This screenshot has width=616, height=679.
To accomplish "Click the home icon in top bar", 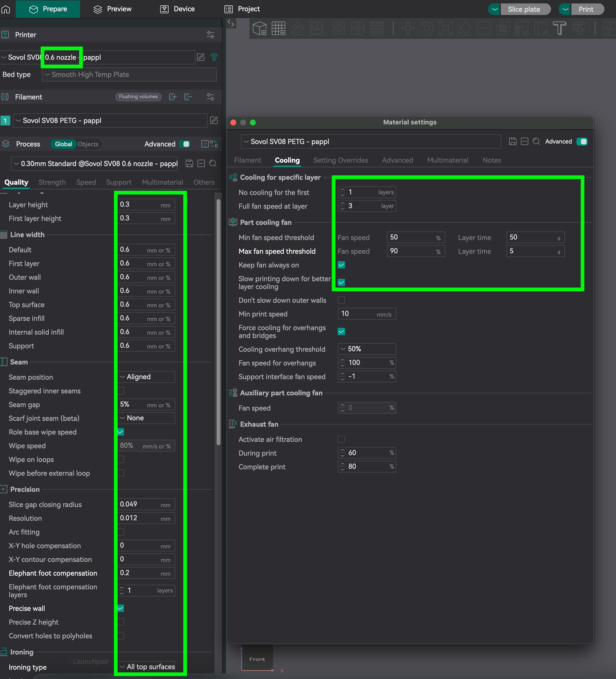I will (6, 9).
